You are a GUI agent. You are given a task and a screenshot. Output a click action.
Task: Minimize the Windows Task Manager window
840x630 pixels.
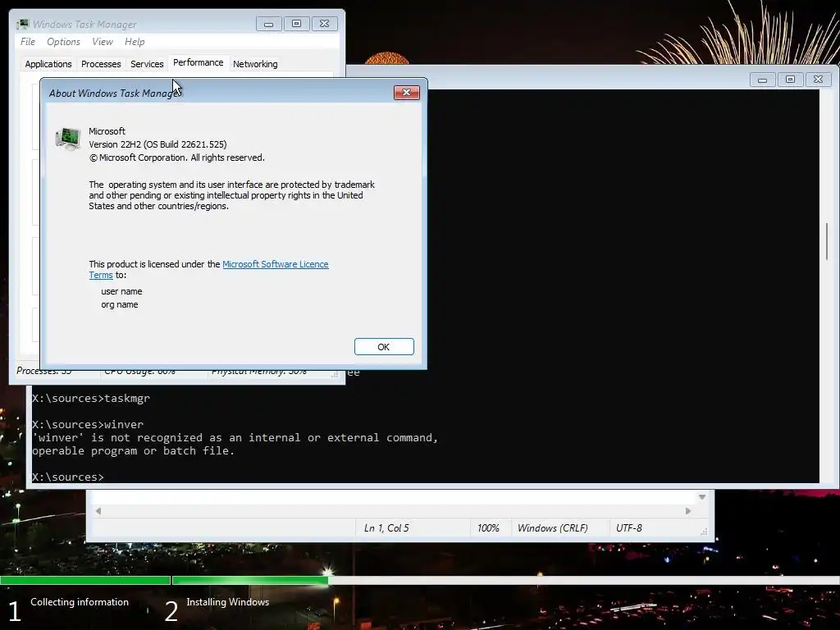coord(269,24)
